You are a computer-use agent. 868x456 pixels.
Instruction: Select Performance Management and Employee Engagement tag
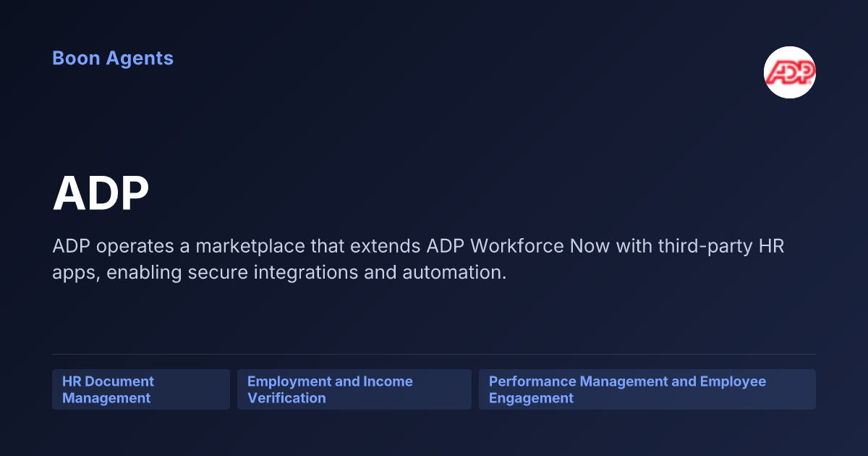point(647,389)
